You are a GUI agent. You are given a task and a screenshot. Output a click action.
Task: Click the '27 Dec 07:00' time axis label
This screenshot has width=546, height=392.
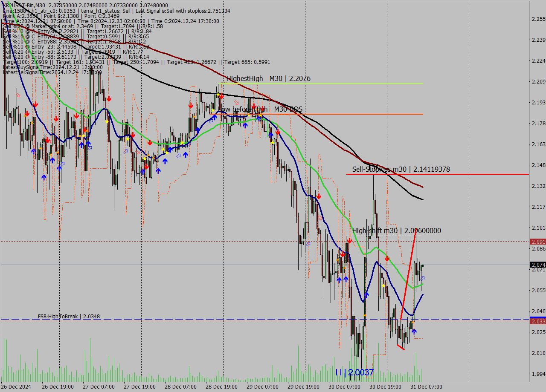99,386
